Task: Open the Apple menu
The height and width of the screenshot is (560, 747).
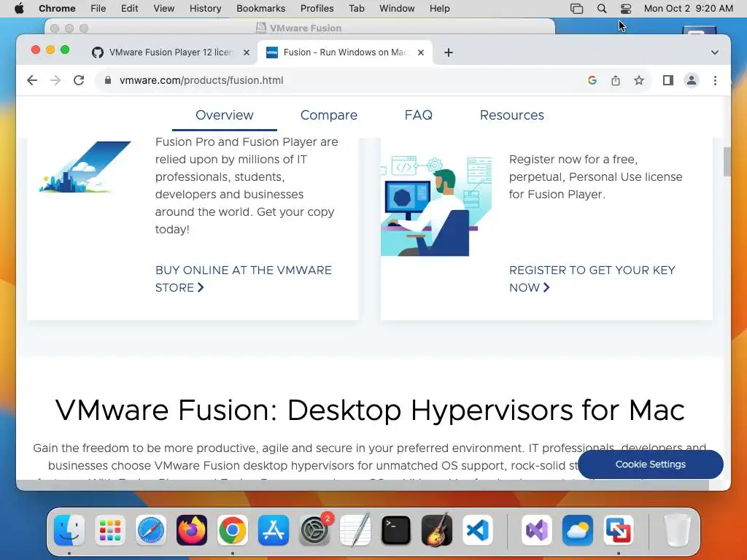Action: pyautogui.click(x=19, y=9)
